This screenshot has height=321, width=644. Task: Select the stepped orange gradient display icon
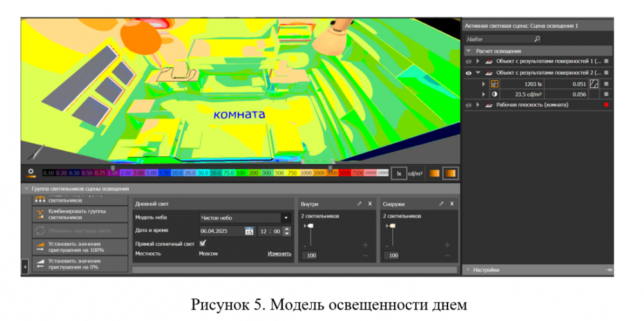[451, 174]
